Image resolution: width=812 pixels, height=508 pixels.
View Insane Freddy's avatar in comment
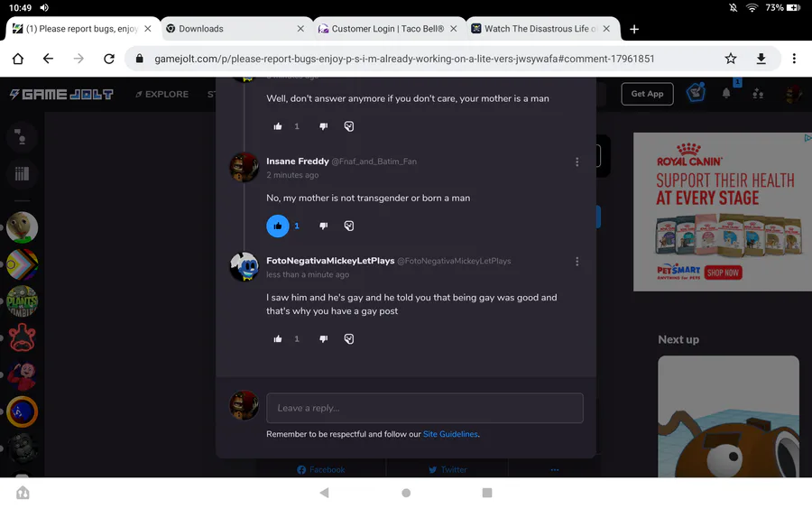click(244, 167)
